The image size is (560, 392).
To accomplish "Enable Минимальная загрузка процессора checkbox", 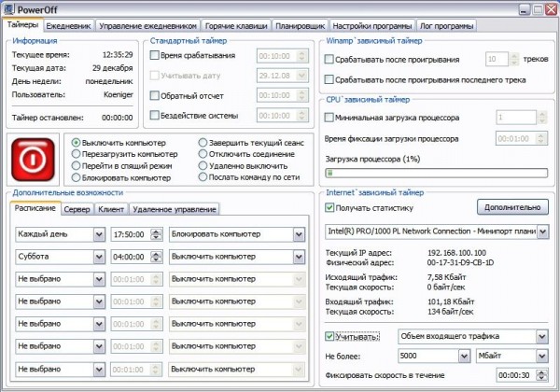I will 329,118.
